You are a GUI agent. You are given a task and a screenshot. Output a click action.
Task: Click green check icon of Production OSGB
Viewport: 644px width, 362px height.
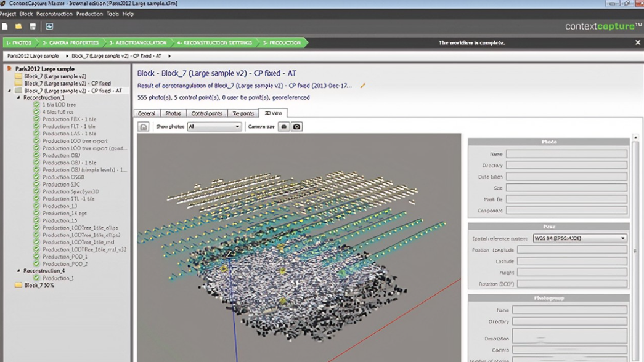(36, 177)
